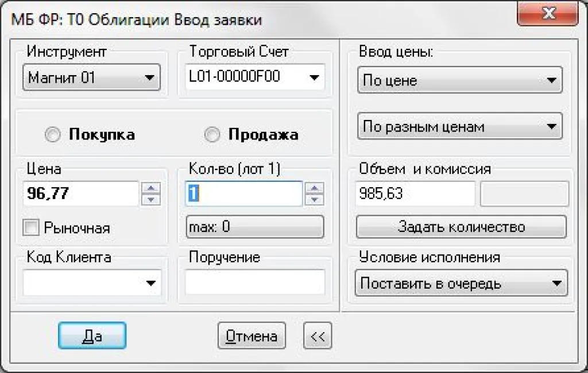
Task: Select the Продажа radio button
Action: pos(212,135)
